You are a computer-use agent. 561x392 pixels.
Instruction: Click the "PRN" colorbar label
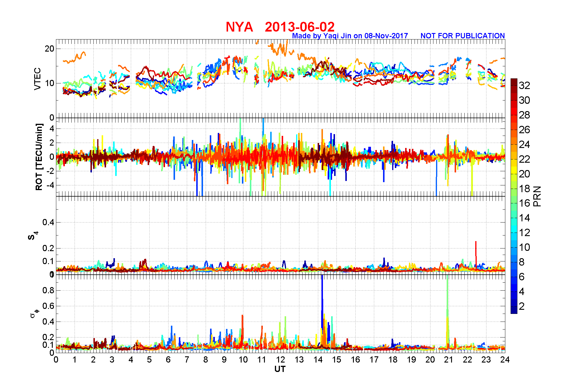click(537, 196)
